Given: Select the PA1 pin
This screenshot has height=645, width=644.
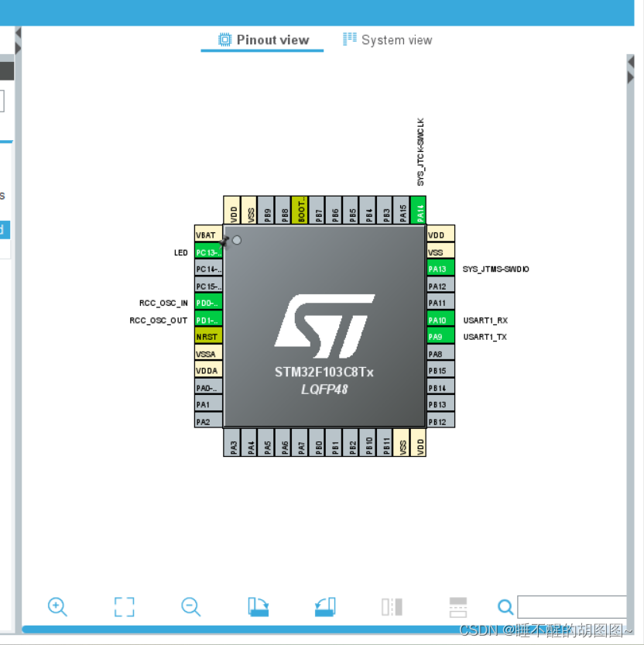Looking at the screenshot, I should (208, 404).
